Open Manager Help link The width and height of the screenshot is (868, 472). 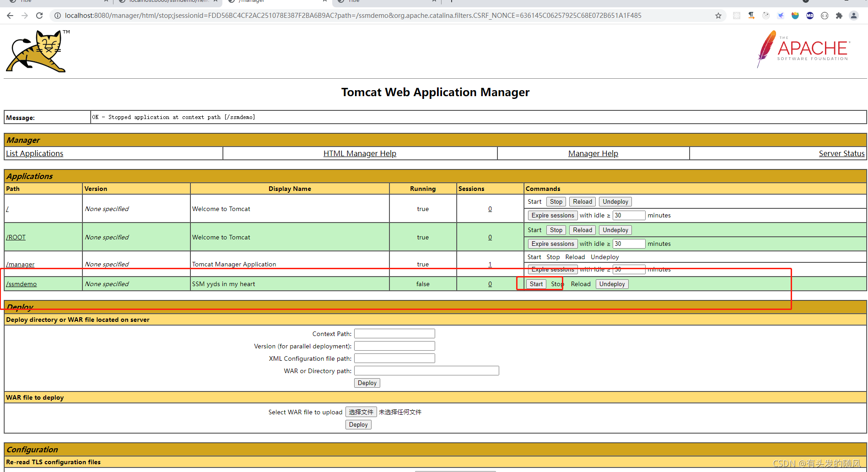(x=593, y=153)
